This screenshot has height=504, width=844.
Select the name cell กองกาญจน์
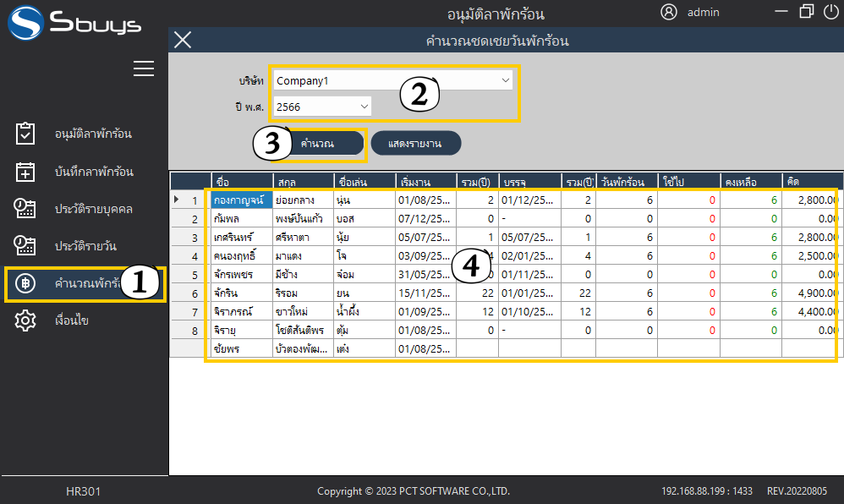pyautogui.click(x=241, y=200)
